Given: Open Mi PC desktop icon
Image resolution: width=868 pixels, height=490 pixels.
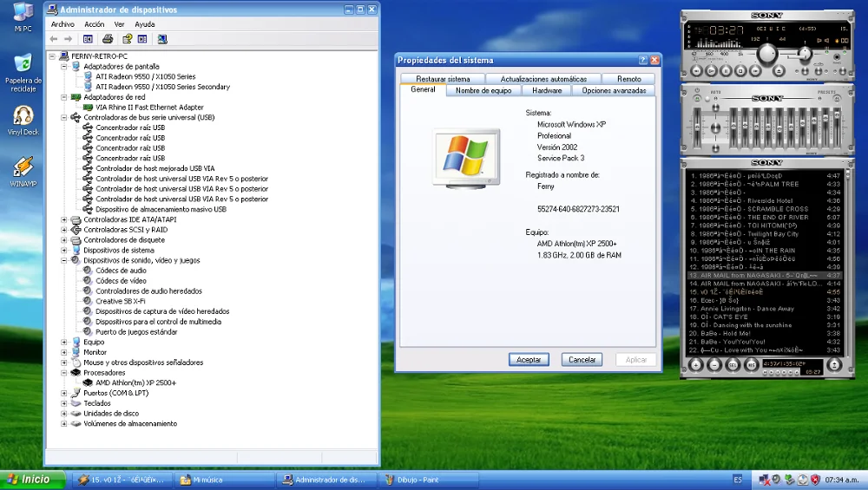Looking at the screenshot, I should tap(23, 16).
